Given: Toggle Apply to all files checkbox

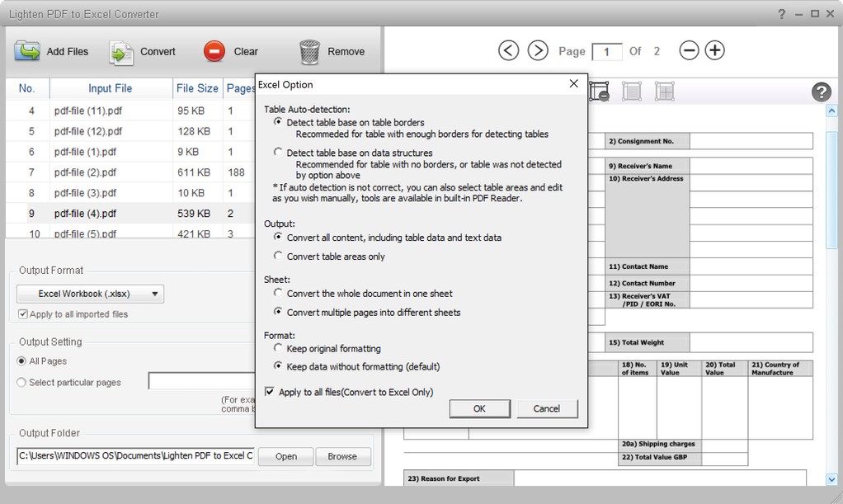Looking at the screenshot, I should (x=270, y=392).
